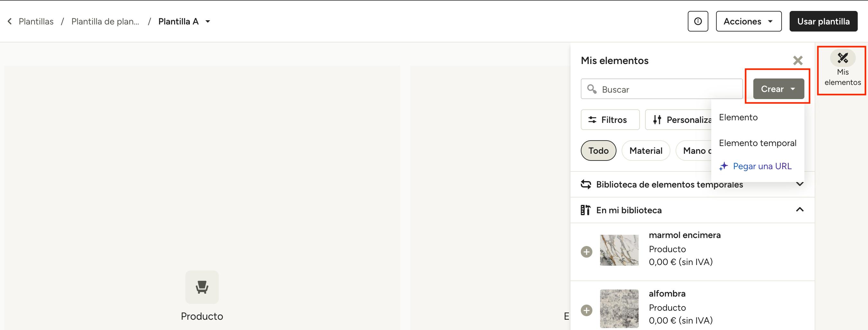The width and height of the screenshot is (868, 330).
Task: Click the Buscar search field
Action: click(661, 89)
